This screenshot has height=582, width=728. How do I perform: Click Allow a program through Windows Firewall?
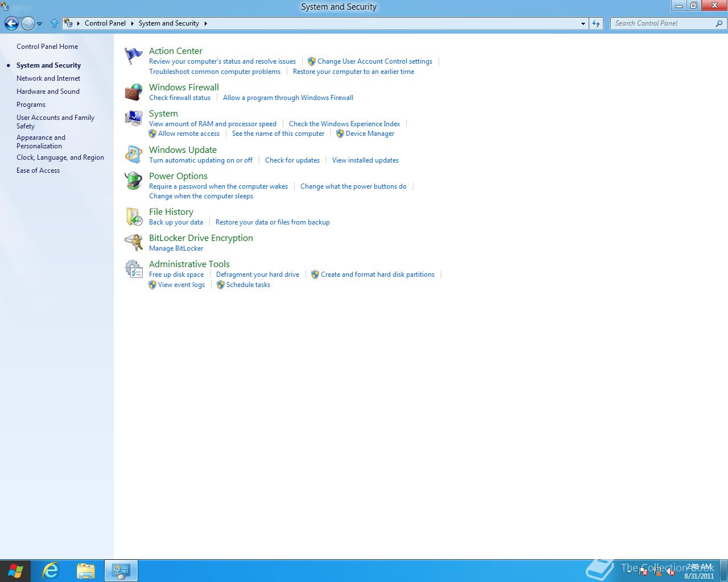point(288,98)
